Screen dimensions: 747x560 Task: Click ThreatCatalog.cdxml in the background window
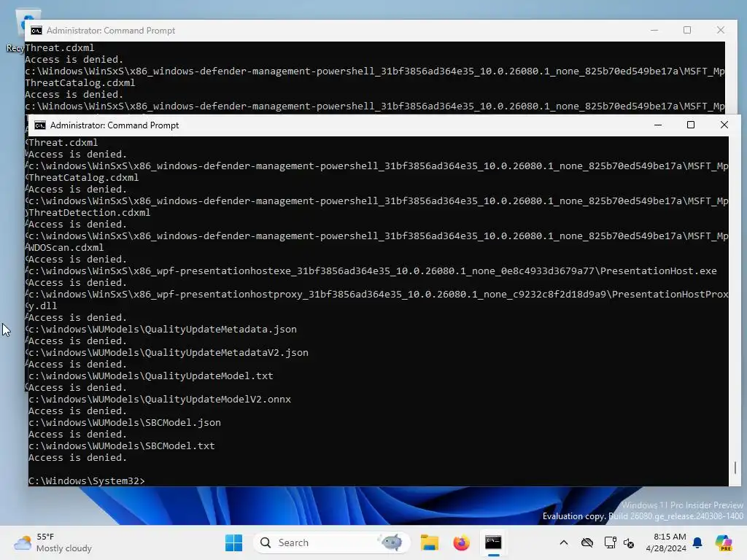tap(80, 83)
